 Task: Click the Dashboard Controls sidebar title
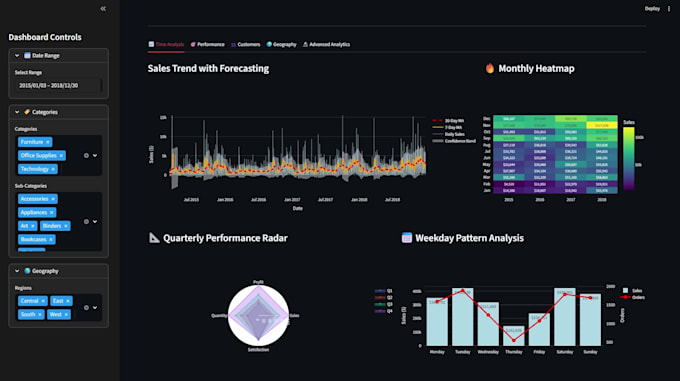pos(45,37)
